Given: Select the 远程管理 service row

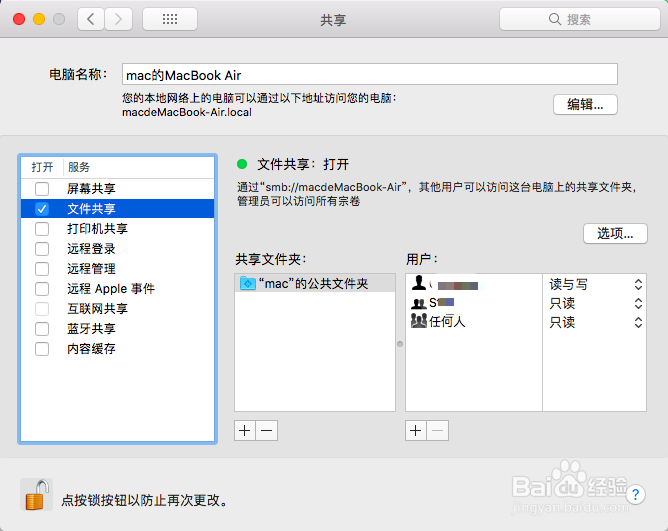Looking at the screenshot, I should click(118, 269).
